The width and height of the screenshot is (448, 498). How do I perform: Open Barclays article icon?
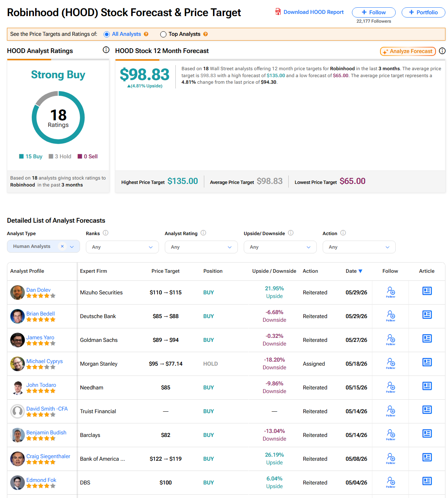click(427, 434)
